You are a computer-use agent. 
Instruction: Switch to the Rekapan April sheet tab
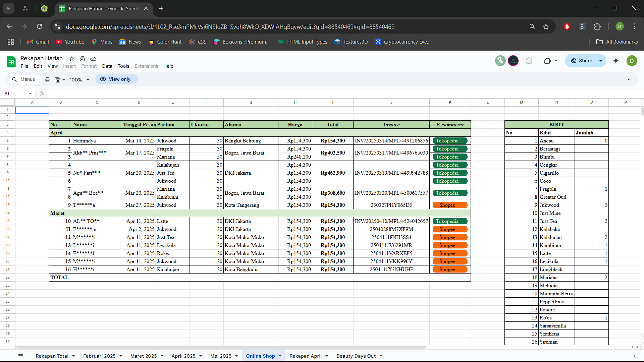click(x=305, y=356)
